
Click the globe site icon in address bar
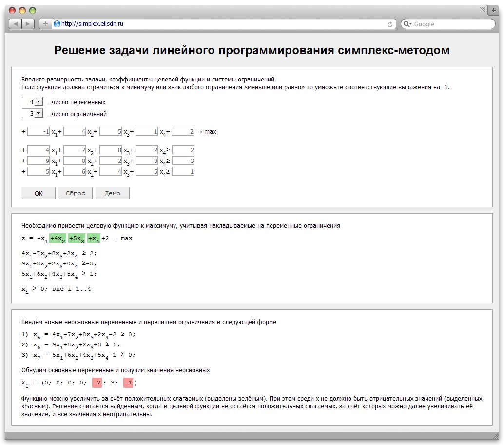point(57,24)
